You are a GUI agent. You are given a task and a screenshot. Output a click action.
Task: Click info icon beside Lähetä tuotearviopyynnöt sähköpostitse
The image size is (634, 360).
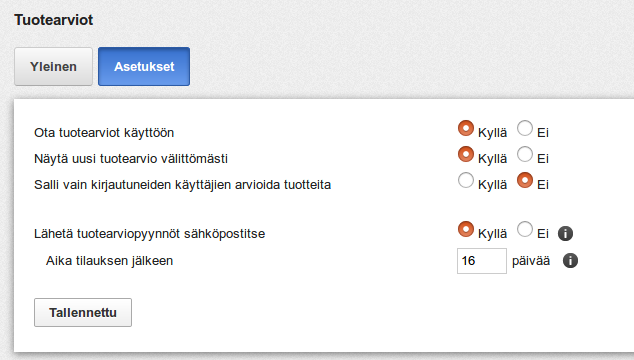pos(565,233)
